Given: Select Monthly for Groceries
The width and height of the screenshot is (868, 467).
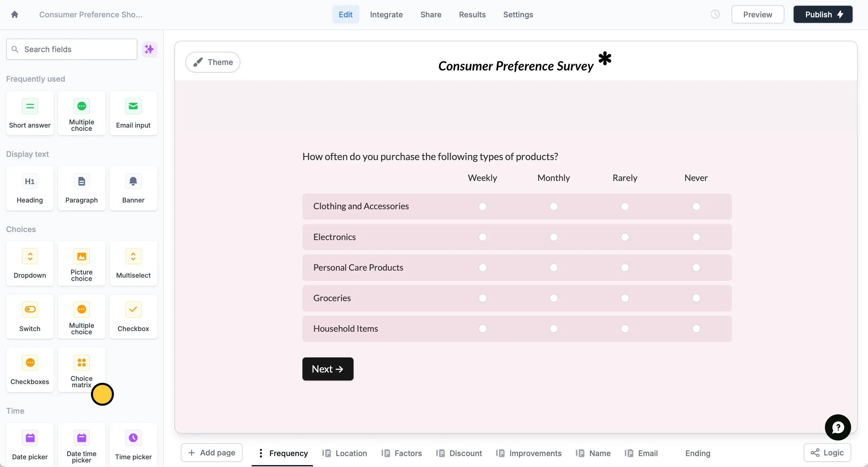Looking at the screenshot, I should coord(554,298).
